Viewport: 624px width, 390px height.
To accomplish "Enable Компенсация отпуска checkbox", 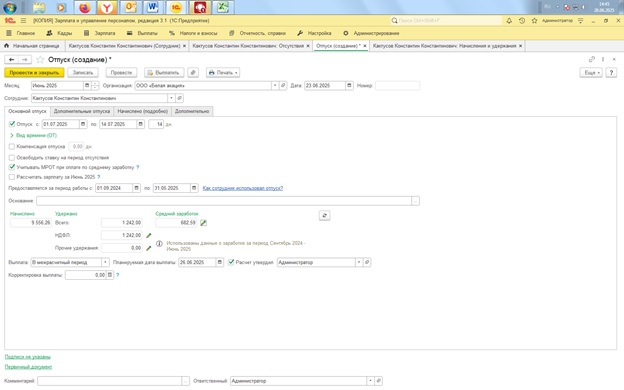I will tap(12, 146).
